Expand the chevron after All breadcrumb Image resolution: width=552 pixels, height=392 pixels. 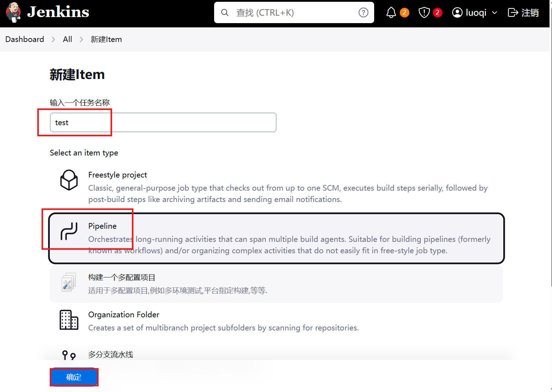pyautogui.click(x=81, y=39)
